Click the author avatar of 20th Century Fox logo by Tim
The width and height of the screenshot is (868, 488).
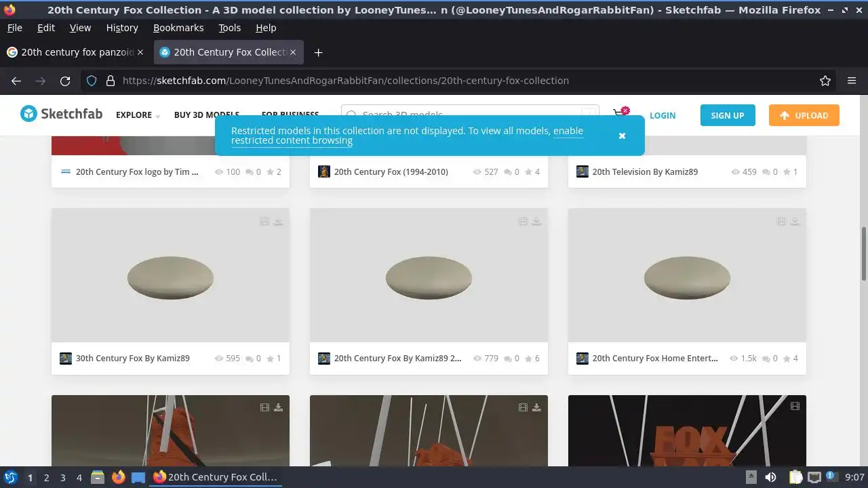pyautogui.click(x=66, y=171)
